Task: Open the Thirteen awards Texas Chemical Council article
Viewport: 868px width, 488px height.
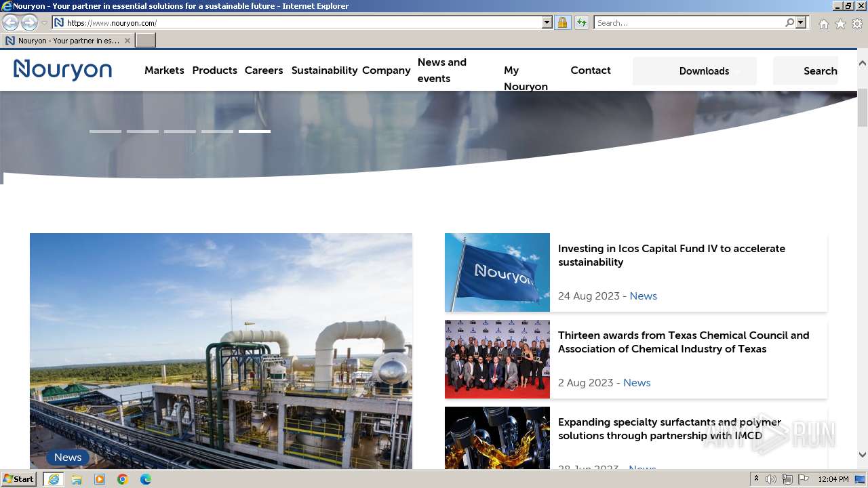Action: pyautogui.click(x=684, y=342)
